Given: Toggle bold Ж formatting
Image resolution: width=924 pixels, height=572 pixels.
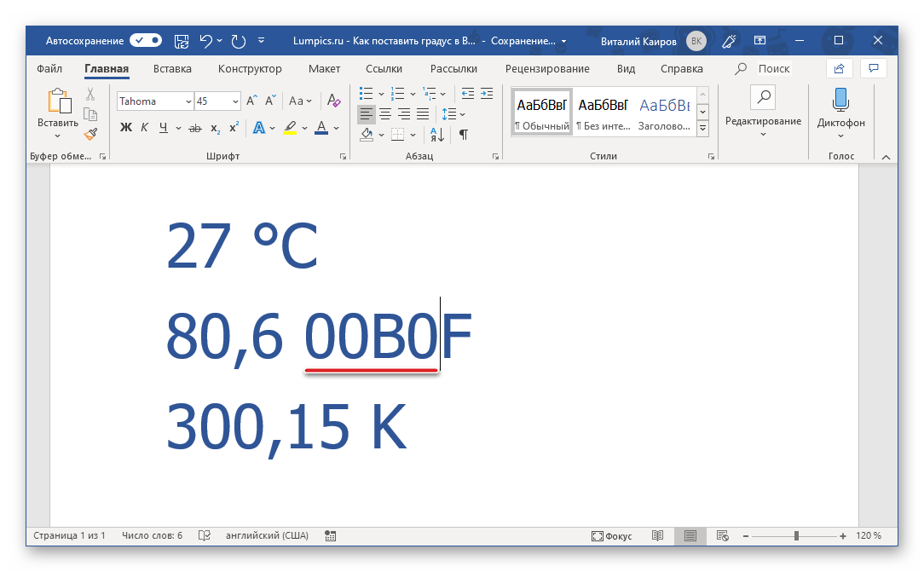Looking at the screenshot, I should [126, 127].
